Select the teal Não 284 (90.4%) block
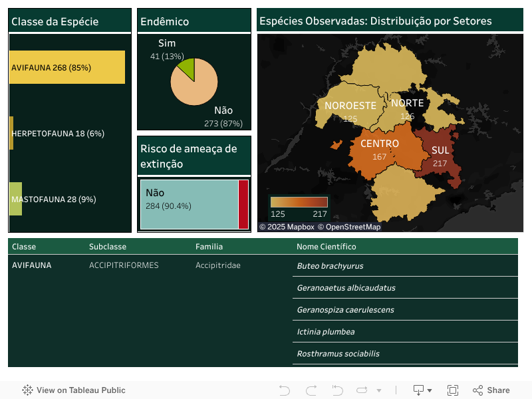 [x=190, y=205]
